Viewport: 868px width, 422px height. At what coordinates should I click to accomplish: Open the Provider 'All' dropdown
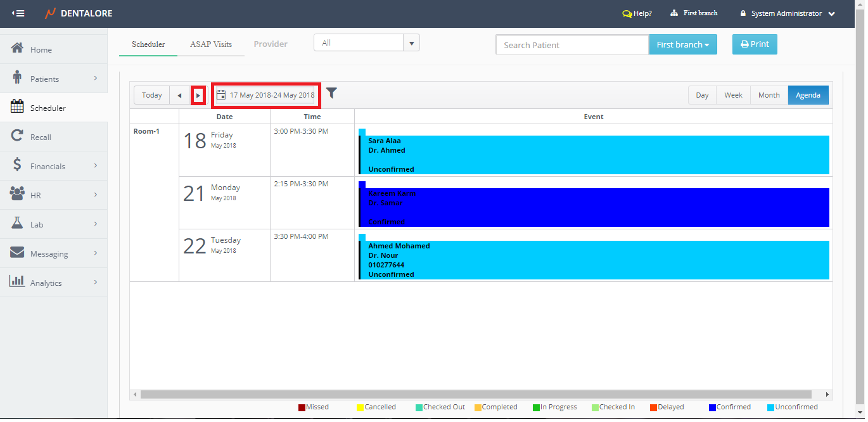tap(366, 43)
